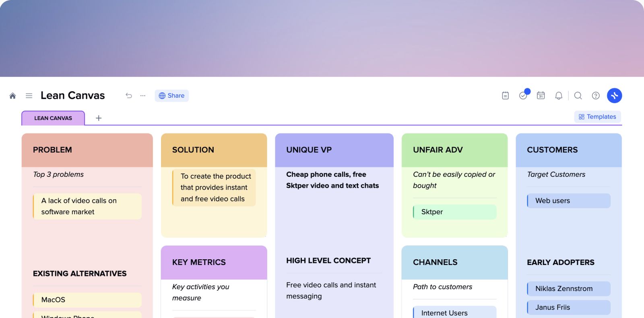Image resolution: width=644 pixels, height=318 pixels.
Task: Click the Lean Canvas page title
Action: pos(73,96)
